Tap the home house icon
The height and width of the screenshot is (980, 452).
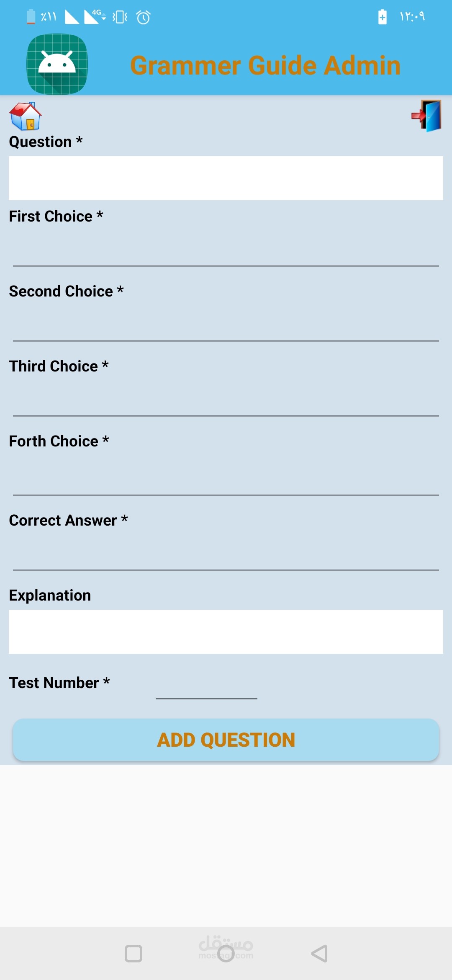pos(26,116)
